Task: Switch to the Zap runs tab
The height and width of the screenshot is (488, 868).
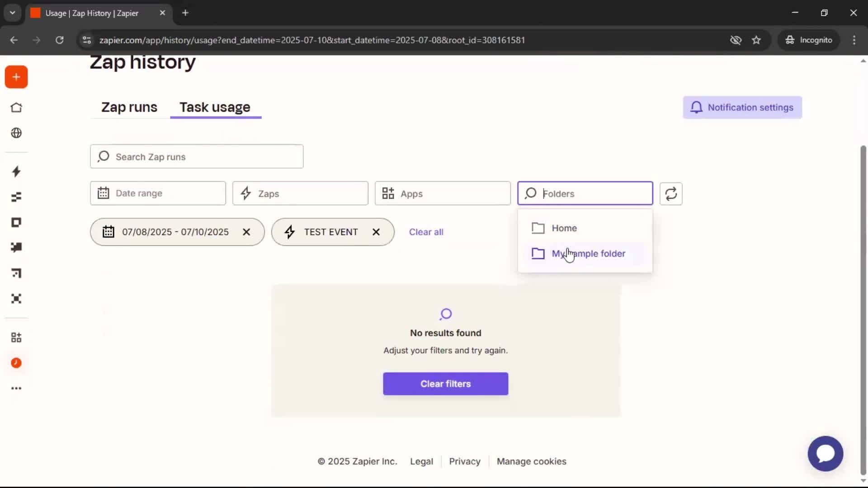Action: [129, 107]
